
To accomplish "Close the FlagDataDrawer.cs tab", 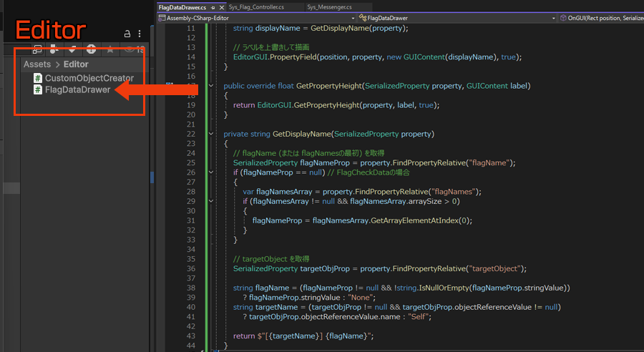I will coord(223,6).
